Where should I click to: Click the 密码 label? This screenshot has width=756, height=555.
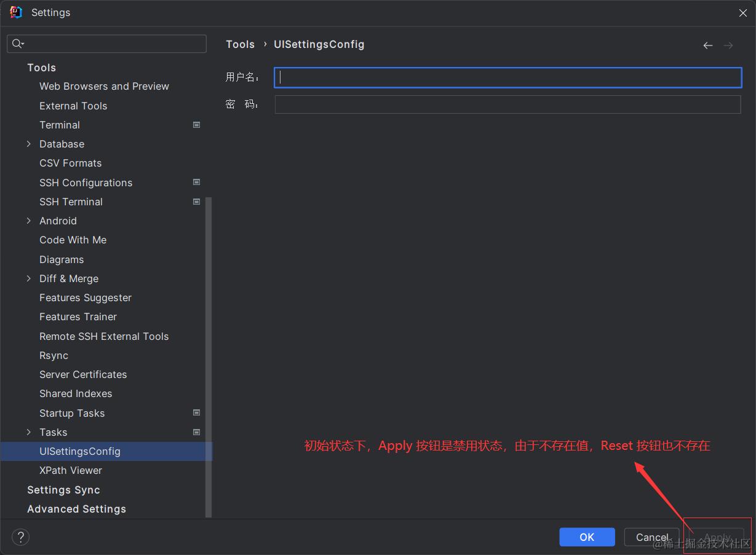(242, 104)
